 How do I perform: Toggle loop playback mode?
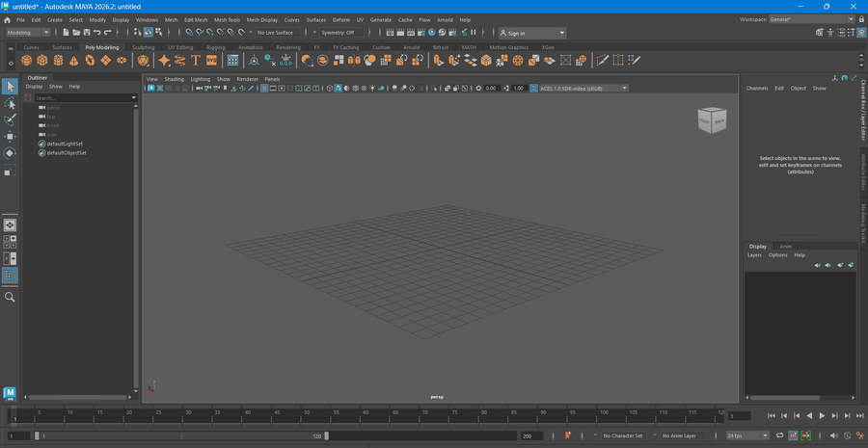(780, 435)
